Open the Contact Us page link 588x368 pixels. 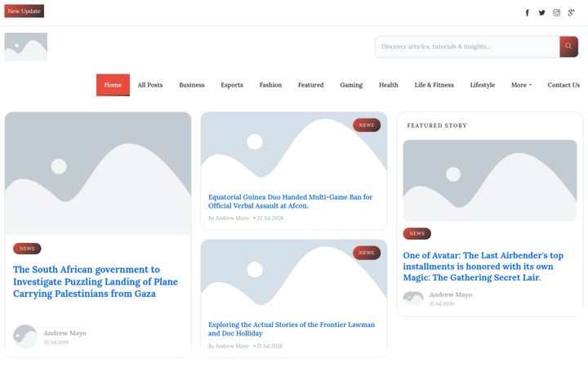click(x=563, y=85)
